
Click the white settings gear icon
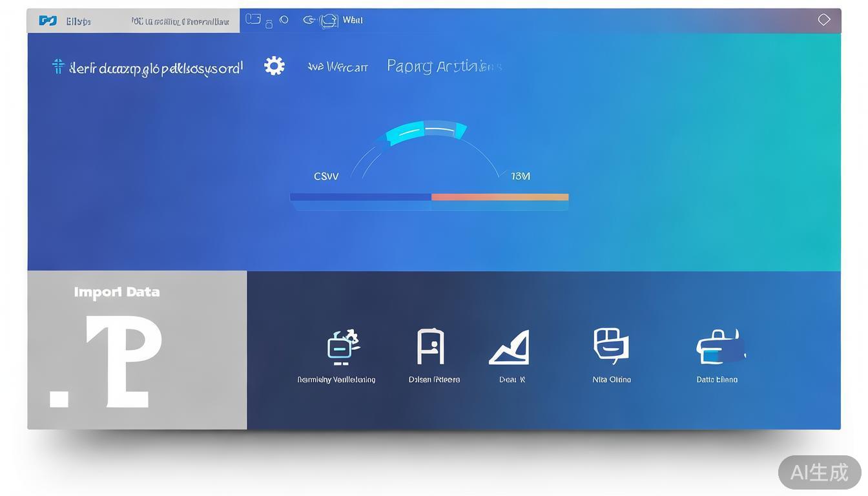274,66
